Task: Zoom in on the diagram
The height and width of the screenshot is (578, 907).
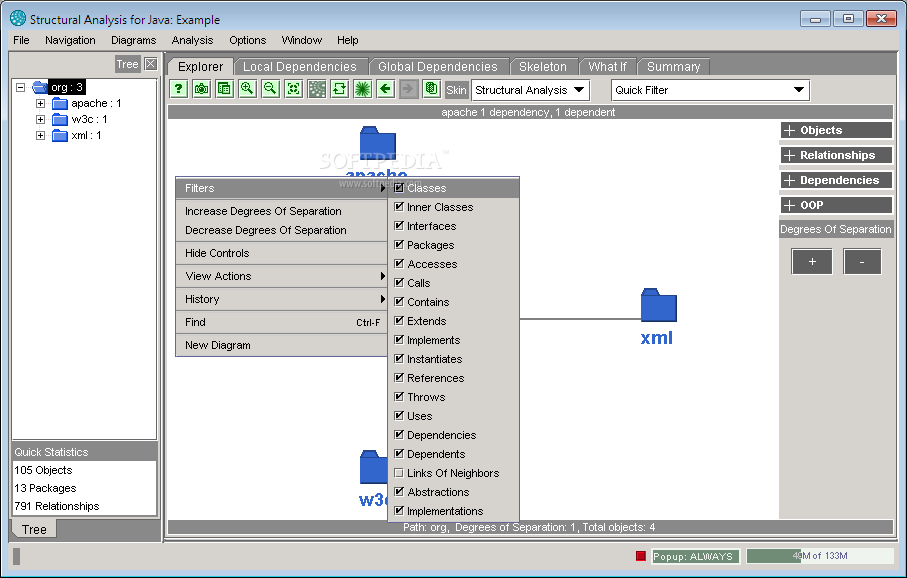Action: click(x=248, y=89)
